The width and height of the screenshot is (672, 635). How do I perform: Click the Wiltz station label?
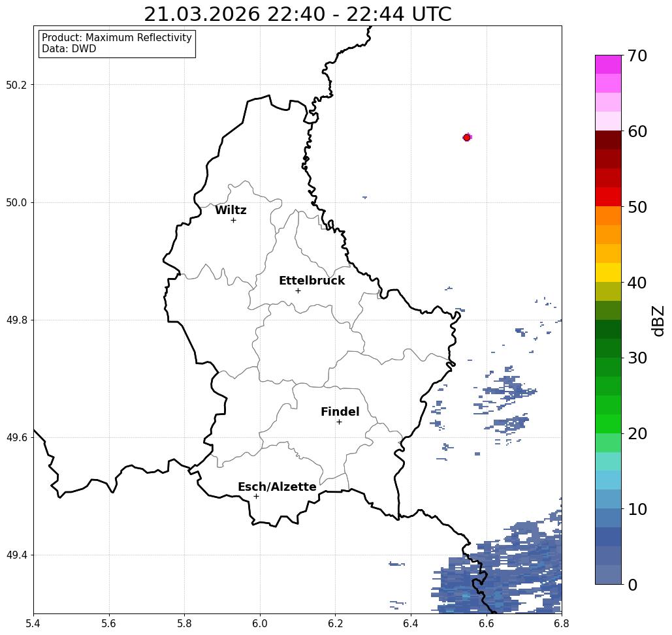tap(231, 210)
